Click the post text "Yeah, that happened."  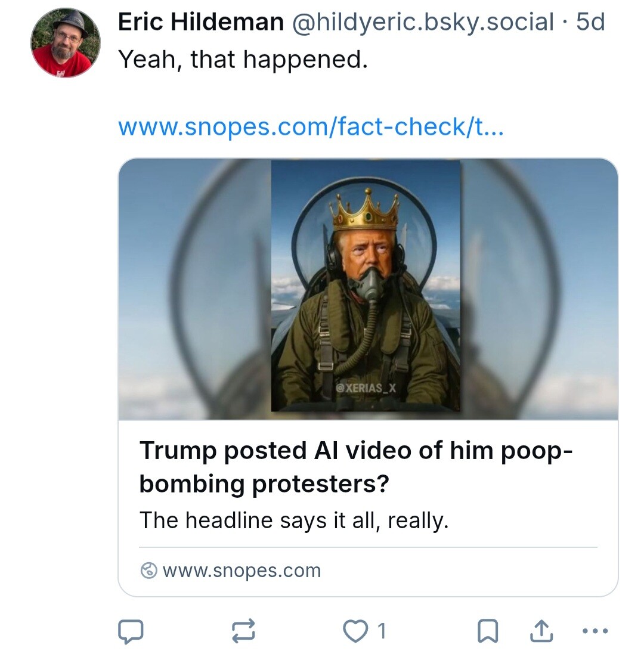[243, 59]
